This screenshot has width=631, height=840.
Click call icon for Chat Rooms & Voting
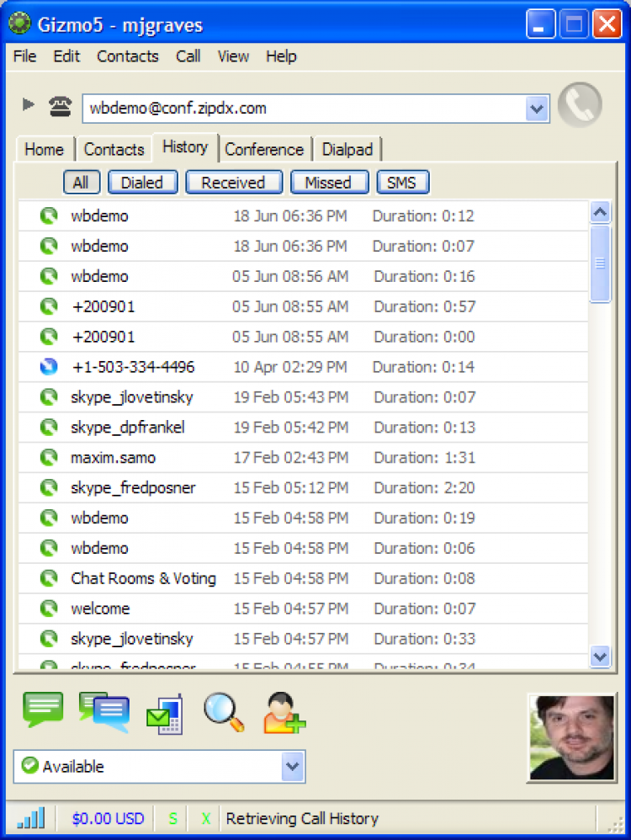click(x=49, y=578)
